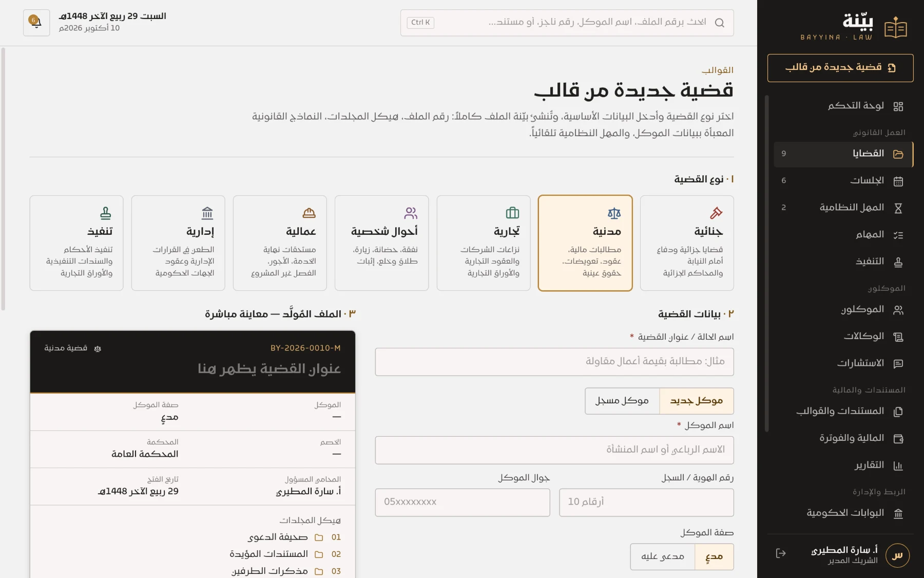Open الموكلون in the sidebar
The image size is (924, 578).
pyautogui.click(x=843, y=310)
